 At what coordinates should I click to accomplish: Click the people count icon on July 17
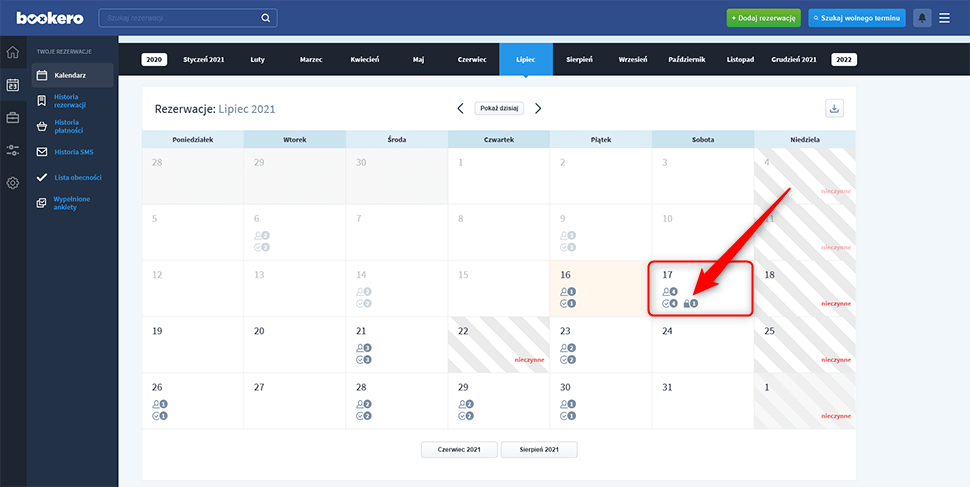click(x=666, y=291)
